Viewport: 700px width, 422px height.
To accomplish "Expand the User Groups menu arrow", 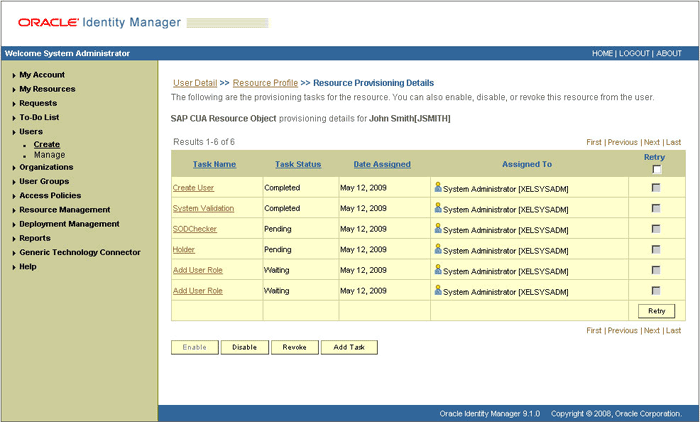I will pyautogui.click(x=14, y=182).
